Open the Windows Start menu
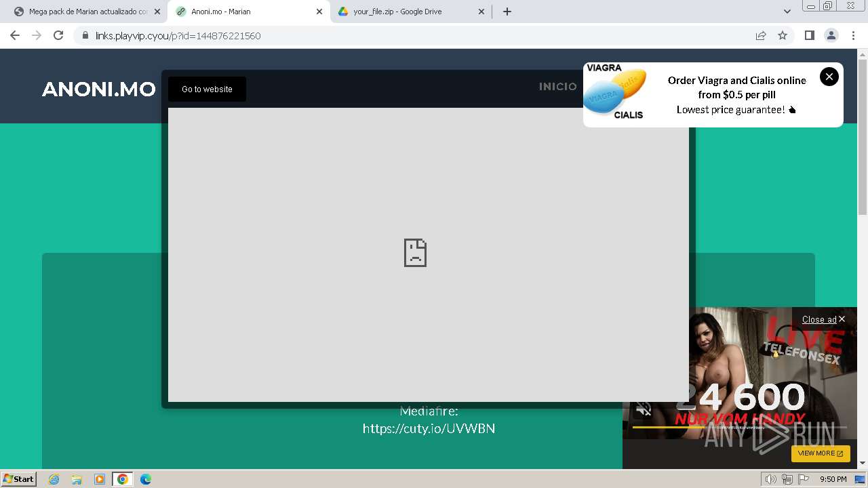Image resolution: width=868 pixels, height=488 pixels. [x=19, y=479]
